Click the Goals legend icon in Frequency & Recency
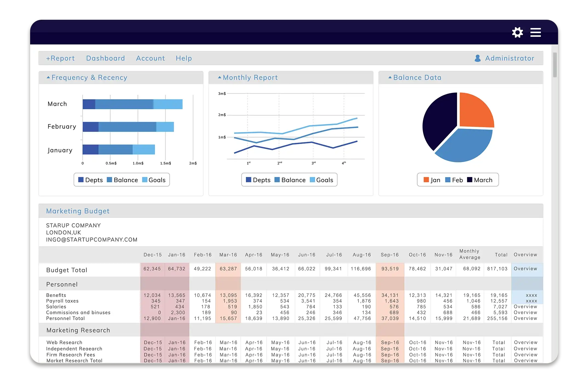Screen dimensions: 588x383 (144, 180)
